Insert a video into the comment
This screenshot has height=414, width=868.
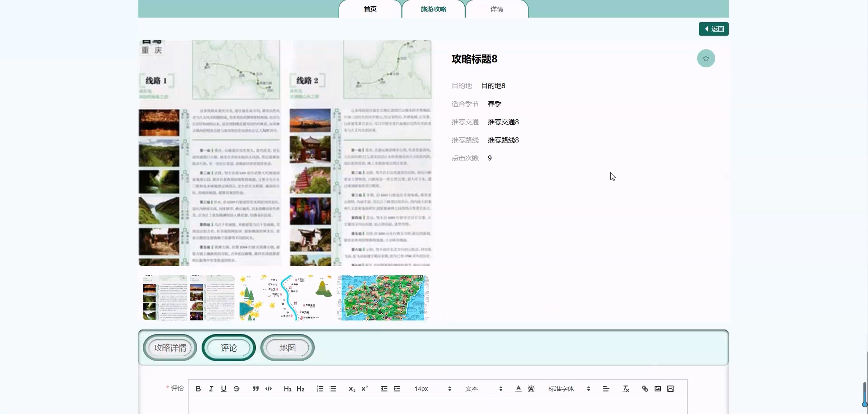(671, 389)
